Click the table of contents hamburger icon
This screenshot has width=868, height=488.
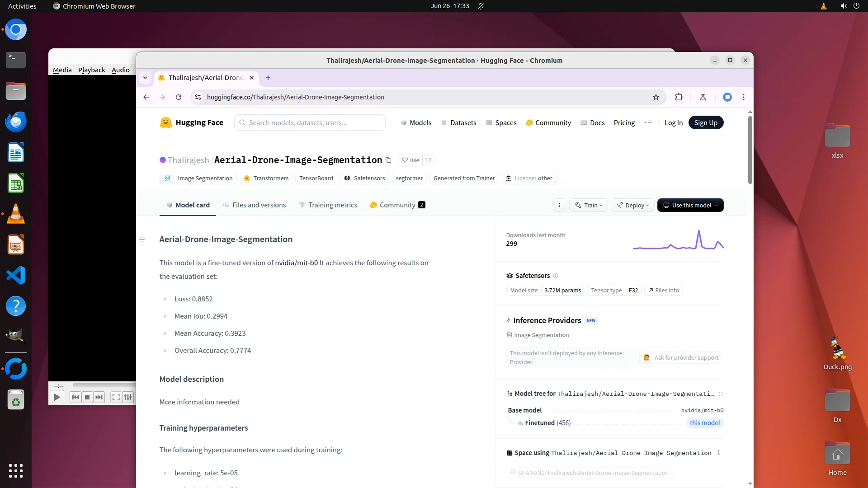(x=142, y=239)
